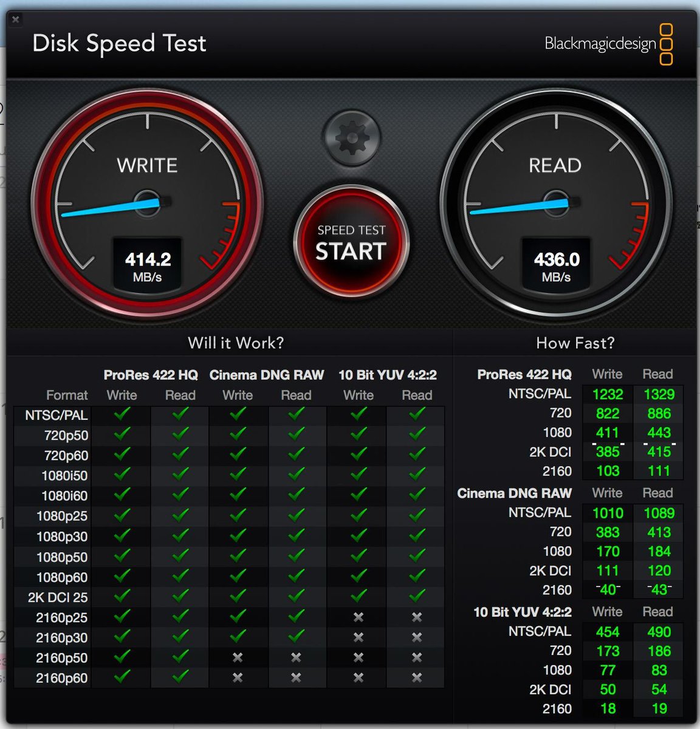Click 10 Bit YUV read cross for 2160p30
700x729 pixels.
(x=417, y=637)
